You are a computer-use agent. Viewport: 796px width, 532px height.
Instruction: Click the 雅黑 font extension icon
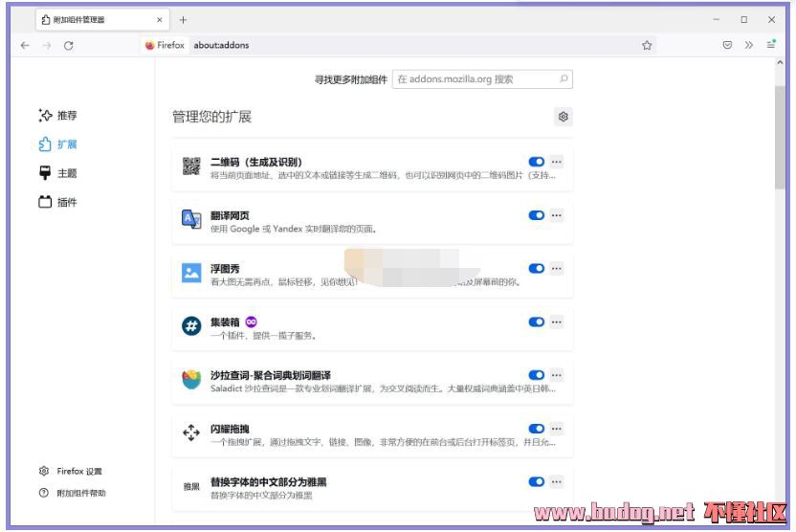pyautogui.click(x=191, y=486)
